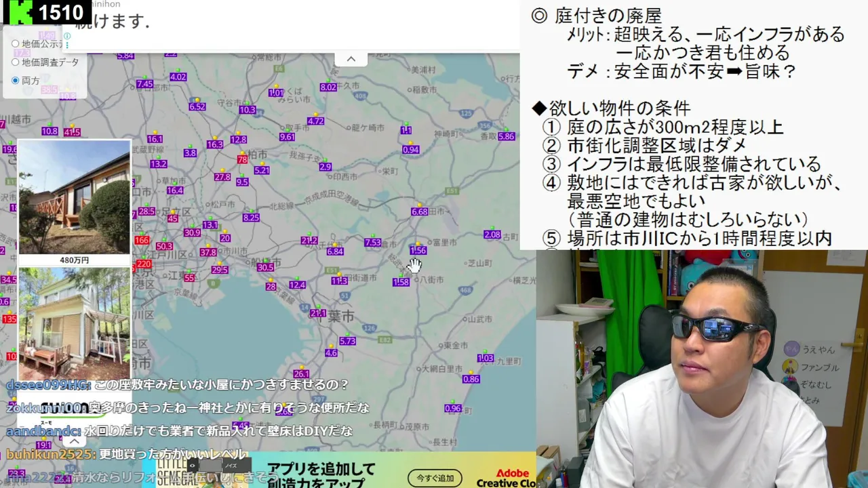Select the 5.21 marker near 柏市
This screenshot has width=868, height=488.
[x=262, y=171]
